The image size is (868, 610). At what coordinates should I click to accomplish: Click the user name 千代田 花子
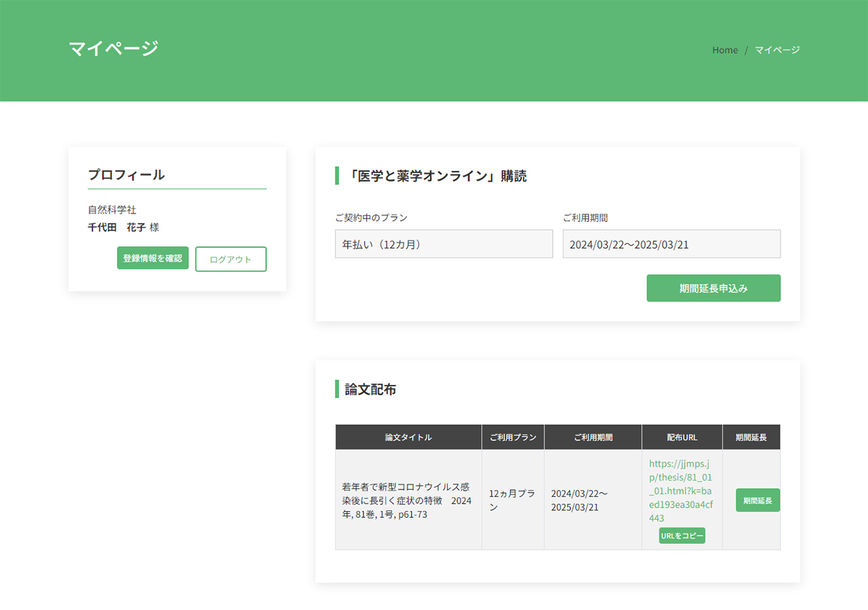(x=117, y=228)
